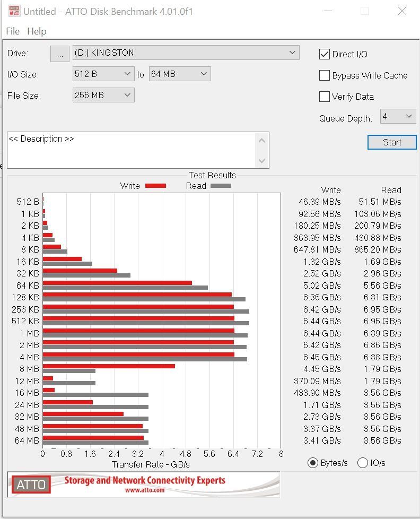
Task: Click the Test Results heading
Action: pos(212,175)
